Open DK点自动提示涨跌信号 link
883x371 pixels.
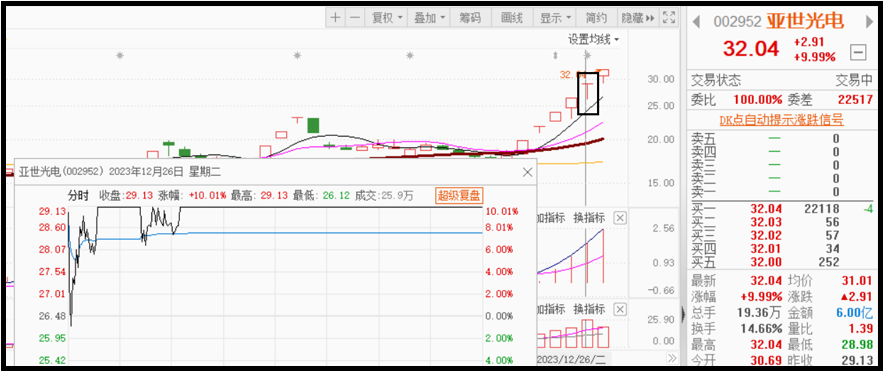781,120
